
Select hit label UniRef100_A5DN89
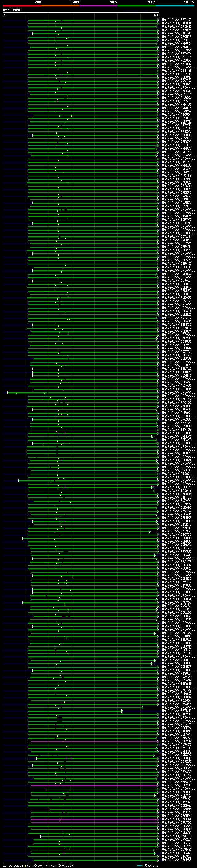coord(176,792)
